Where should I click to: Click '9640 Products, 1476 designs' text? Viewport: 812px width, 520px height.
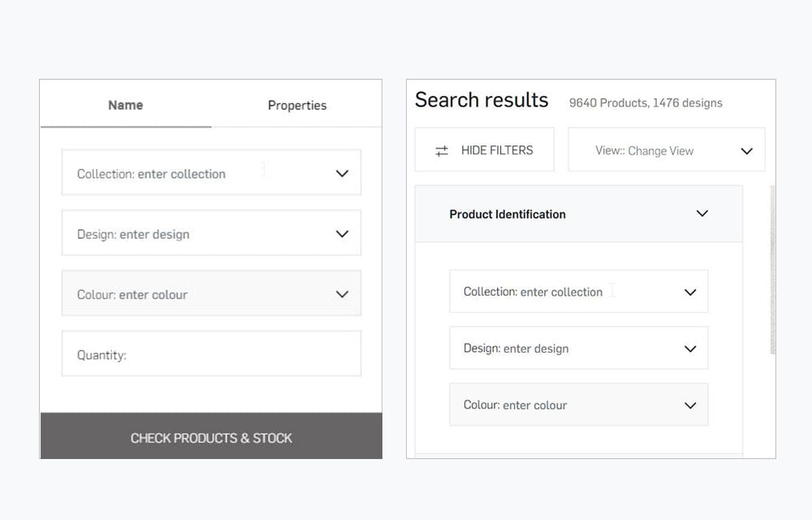(x=646, y=102)
